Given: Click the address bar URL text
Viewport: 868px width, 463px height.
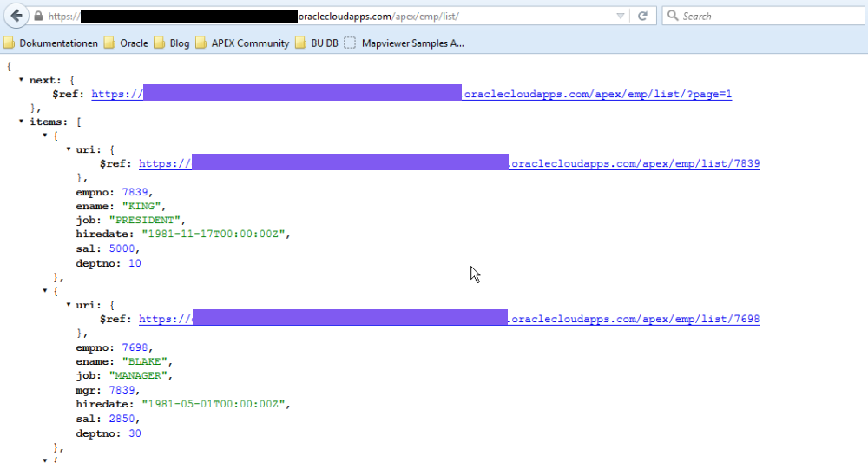Looking at the screenshot, I should tap(253, 16).
